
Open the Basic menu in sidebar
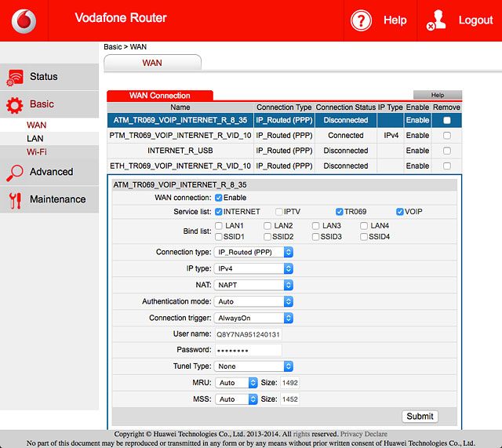49,104
